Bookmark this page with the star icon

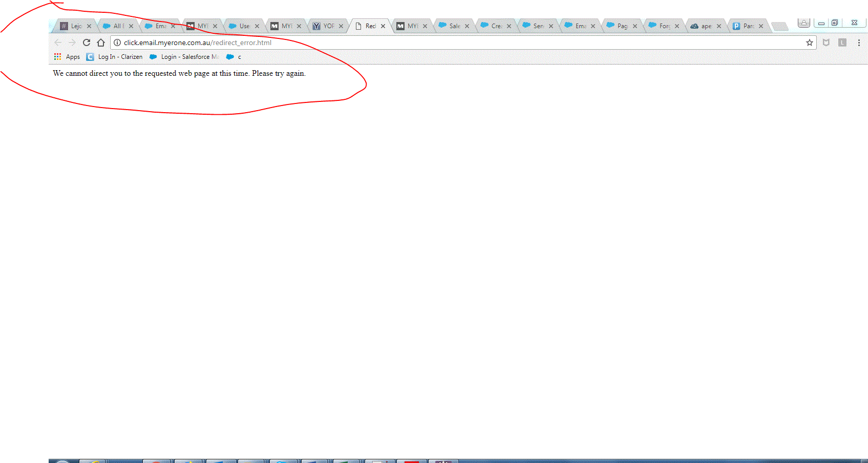coord(810,43)
